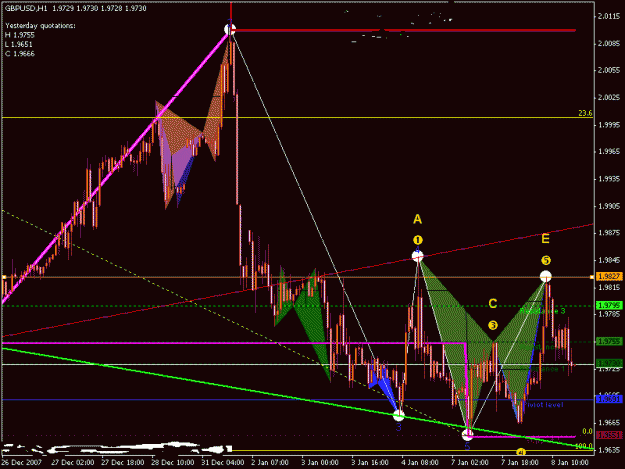Click yellow circled 4 on bottom yellow line
Viewport: 625px width, 469px height.
[521, 452]
